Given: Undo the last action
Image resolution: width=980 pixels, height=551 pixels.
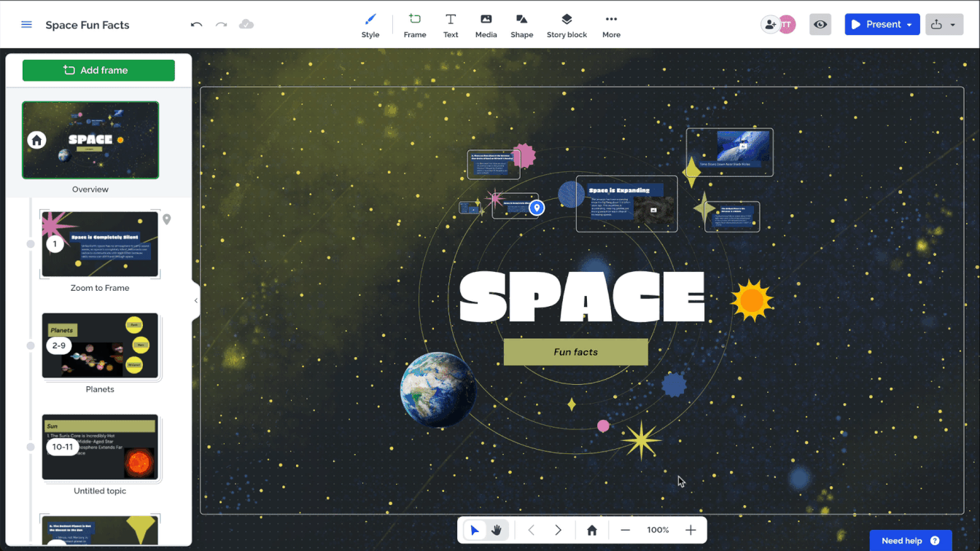Looking at the screenshot, I should coord(196,25).
